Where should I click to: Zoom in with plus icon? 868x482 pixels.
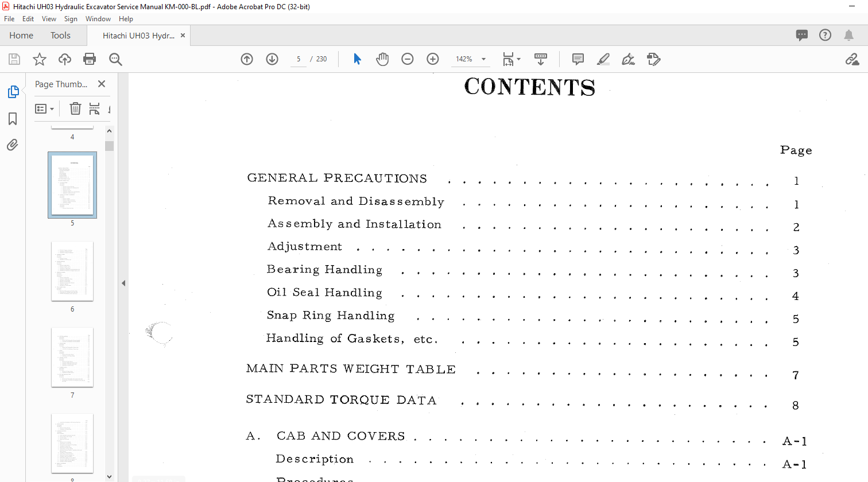point(433,59)
